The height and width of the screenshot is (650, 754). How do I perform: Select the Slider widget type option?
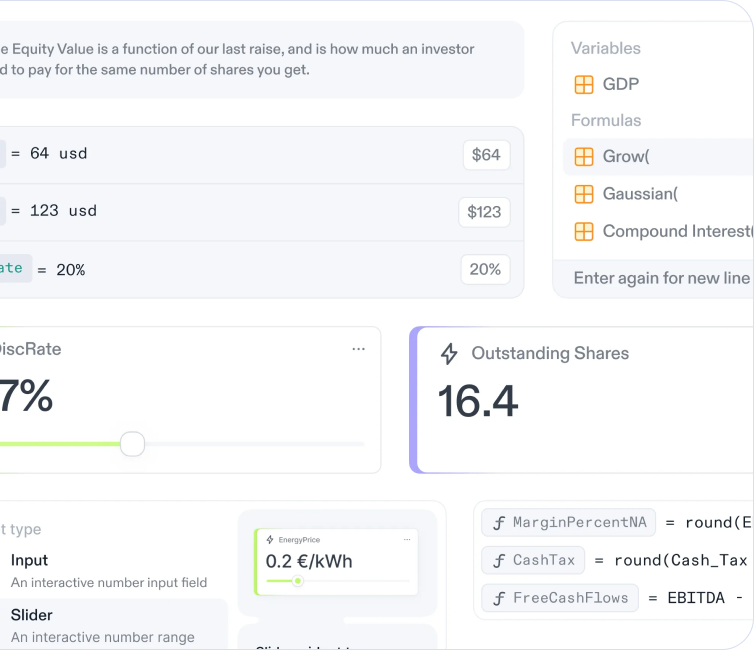click(32, 616)
